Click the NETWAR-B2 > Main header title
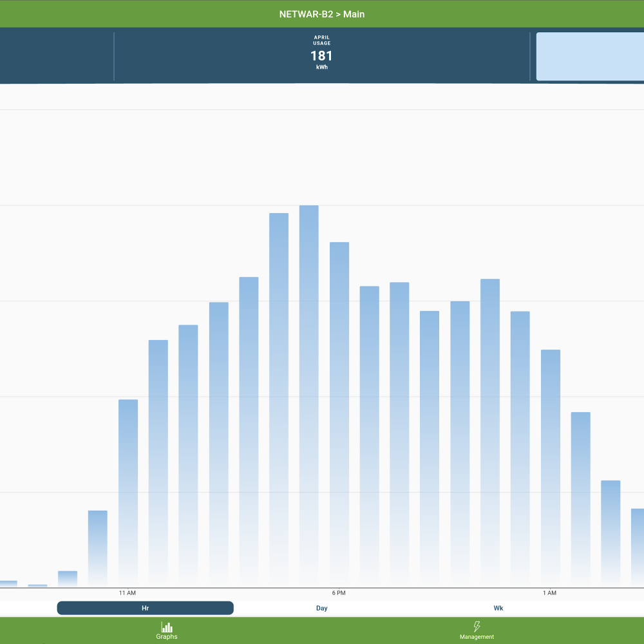The image size is (644, 644). (x=322, y=14)
